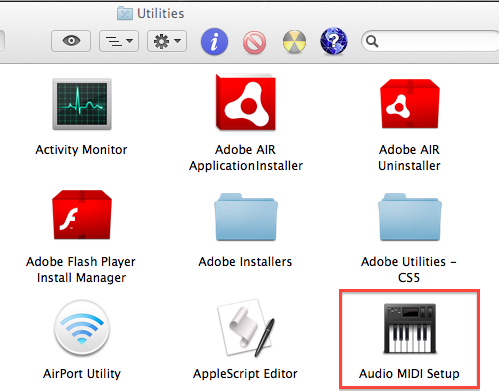
Task: Click the blue Get Info toolbar icon
Action: (x=214, y=41)
